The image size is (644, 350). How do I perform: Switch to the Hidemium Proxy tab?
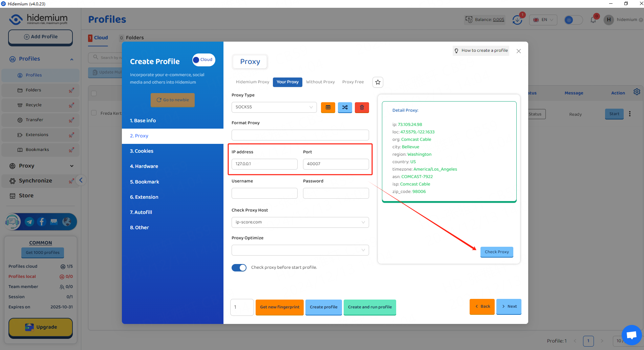coord(252,82)
